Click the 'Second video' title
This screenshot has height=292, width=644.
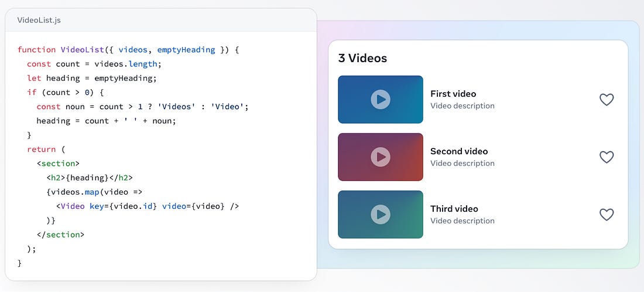(x=459, y=151)
